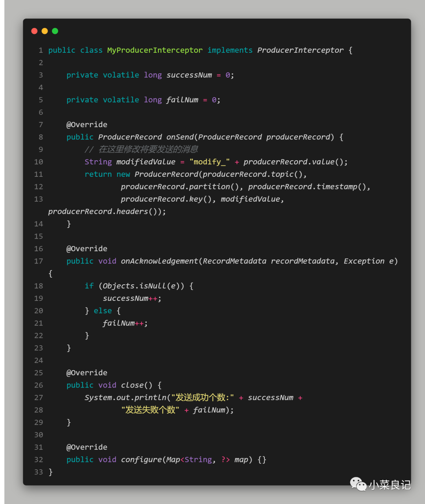Click the green maximize dot

coord(55,31)
